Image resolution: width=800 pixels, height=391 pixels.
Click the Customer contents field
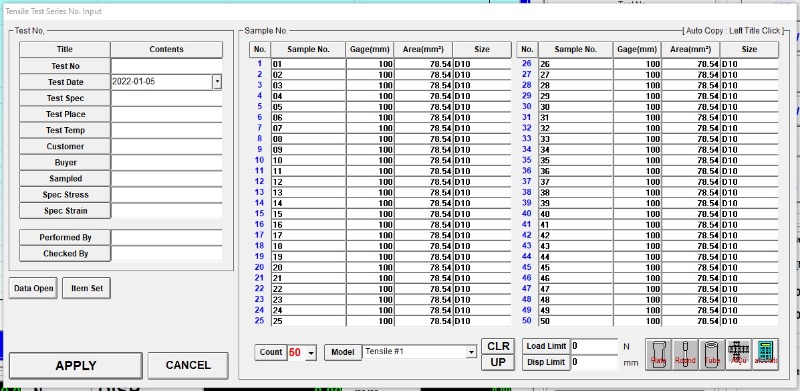[x=166, y=146]
